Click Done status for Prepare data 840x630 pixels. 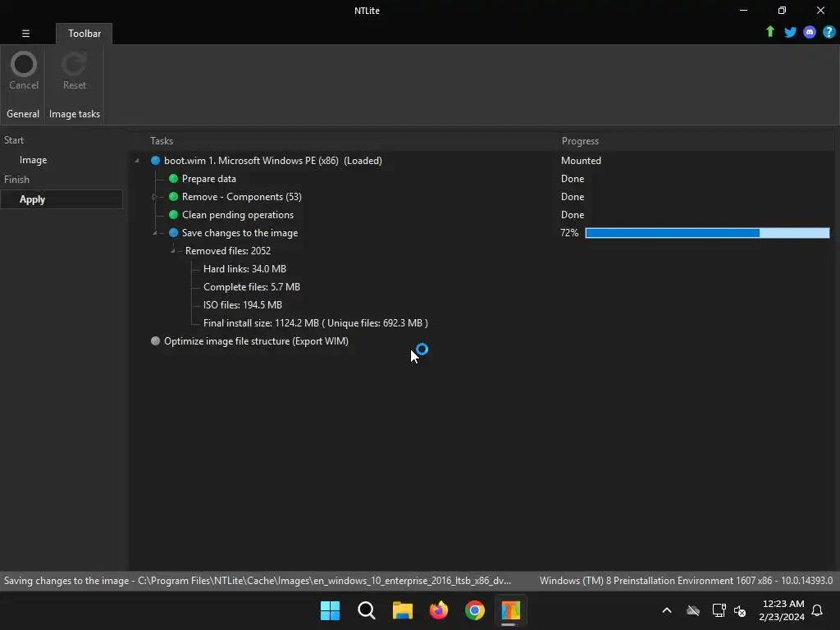click(572, 178)
